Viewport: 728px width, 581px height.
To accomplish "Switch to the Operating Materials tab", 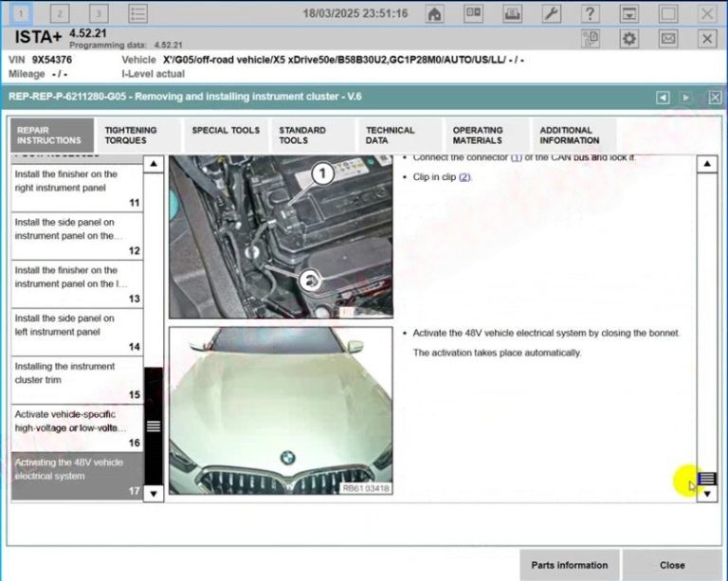I will tap(487, 135).
